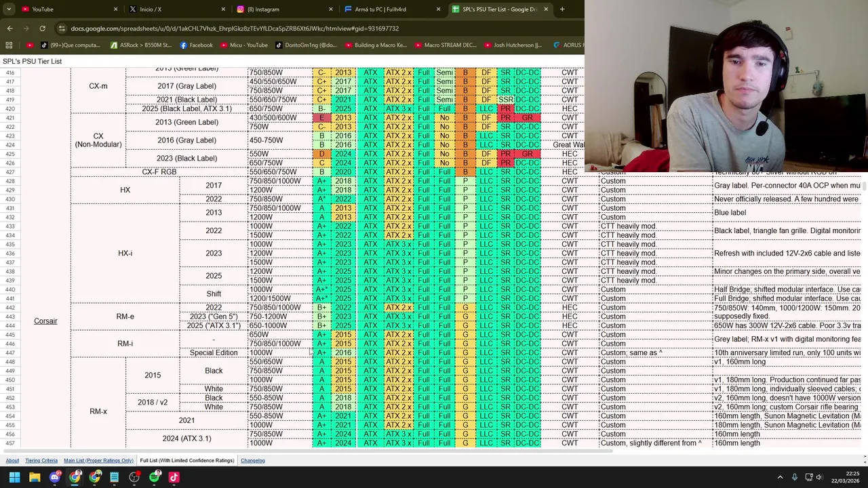
Task: Select the RM-e series cell
Action: coord(125,317)
